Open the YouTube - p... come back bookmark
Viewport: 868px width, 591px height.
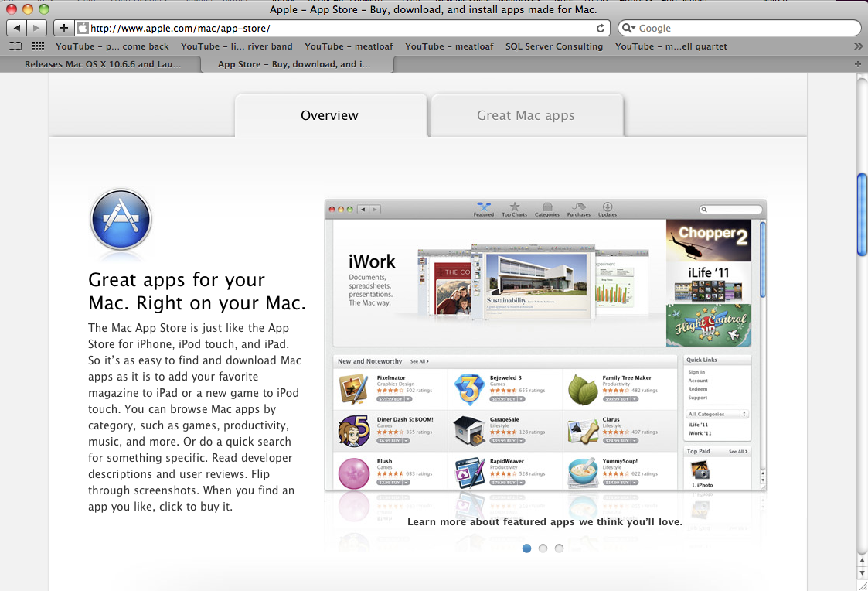click(x=112, y=46)
